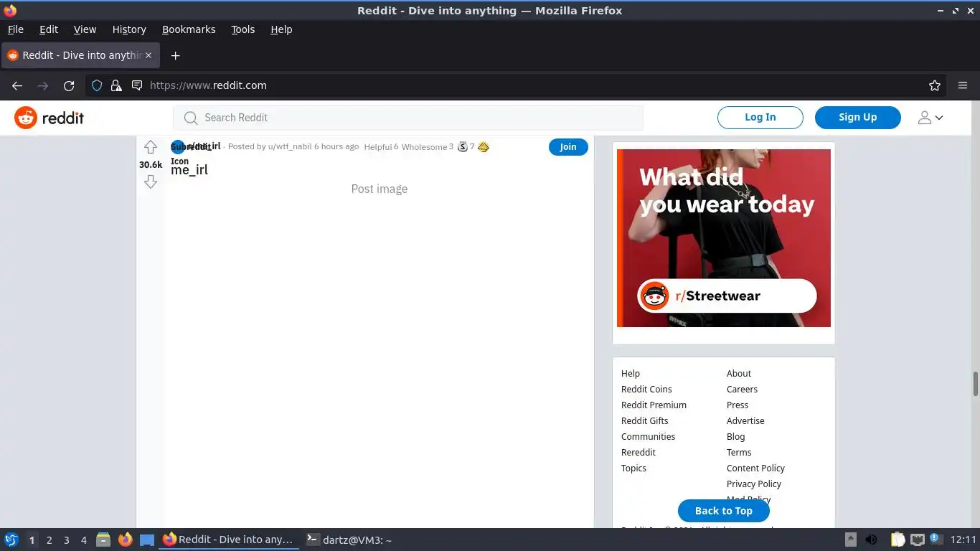Click the Log In button
The width and height of the screenshot is (980, 551).
[x=760, y=118]
